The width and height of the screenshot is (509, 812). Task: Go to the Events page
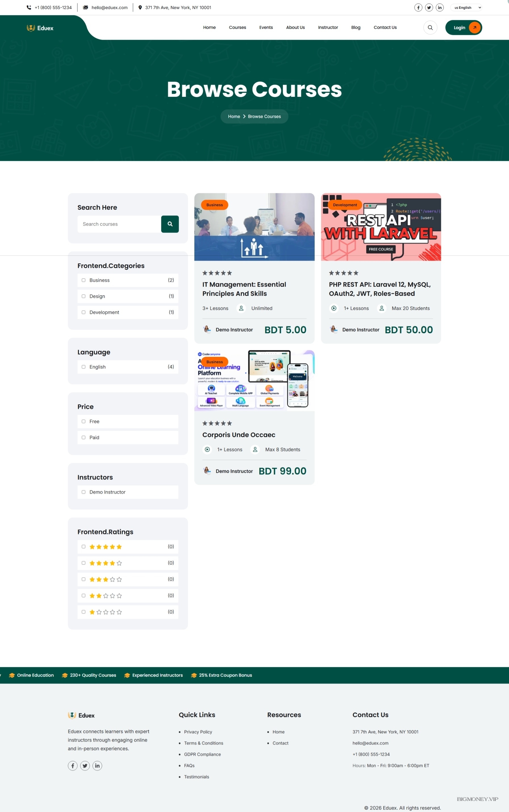pos(266,28)
